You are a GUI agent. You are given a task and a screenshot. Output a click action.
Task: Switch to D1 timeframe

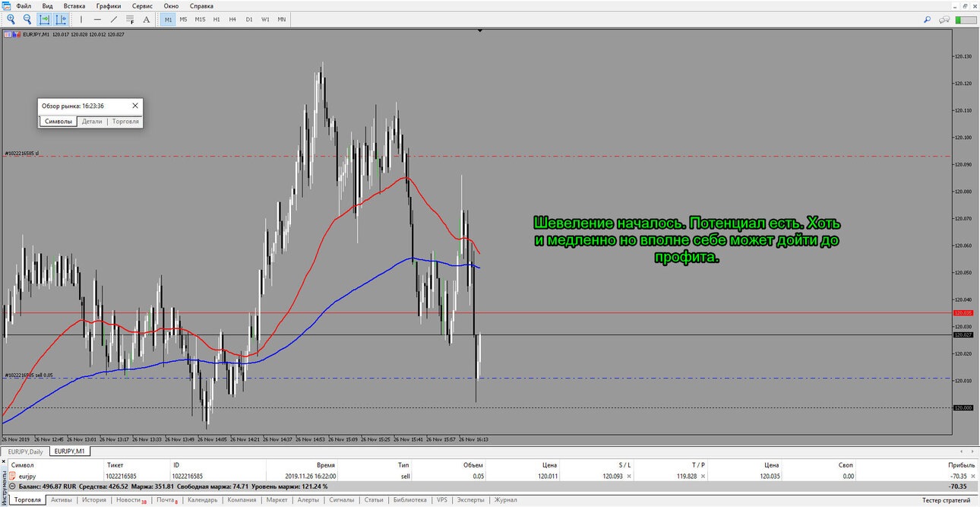(x=249, y=19)
